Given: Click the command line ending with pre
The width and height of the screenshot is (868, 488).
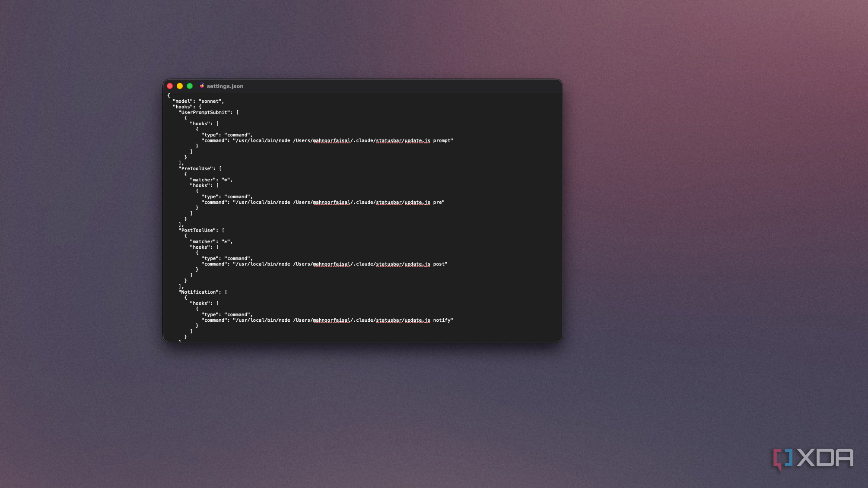Looking at the screenshot, I should (x=323, y=203).
